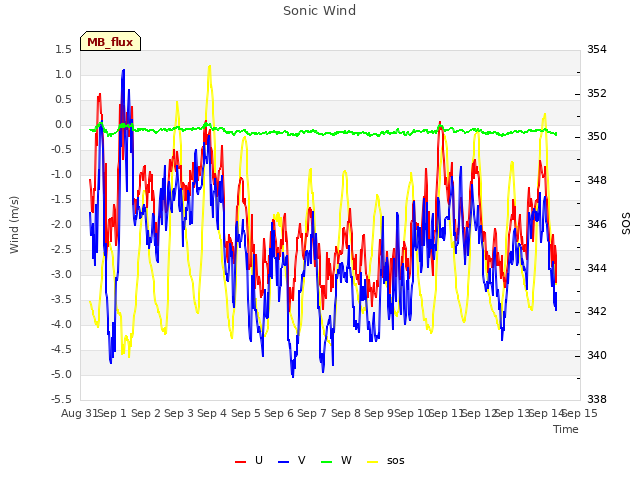Click the -5.5 wind axis value
640x480 pixels.
[x=61, y=400]
